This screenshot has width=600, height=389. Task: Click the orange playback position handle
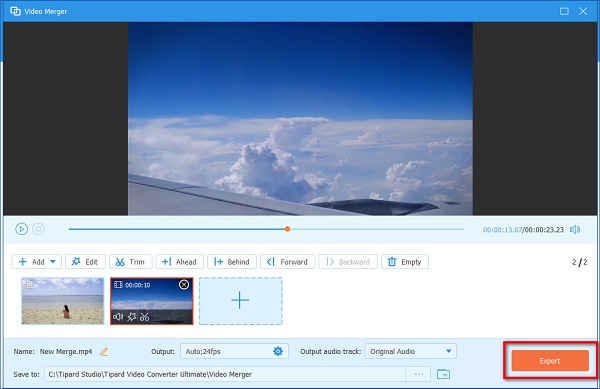(x=287, y=229)
